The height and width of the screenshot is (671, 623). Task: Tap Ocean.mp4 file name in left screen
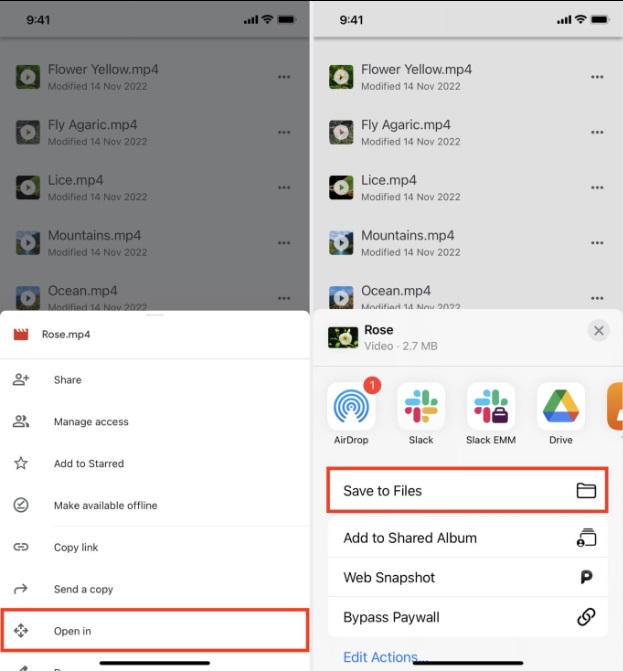point(83,291)
